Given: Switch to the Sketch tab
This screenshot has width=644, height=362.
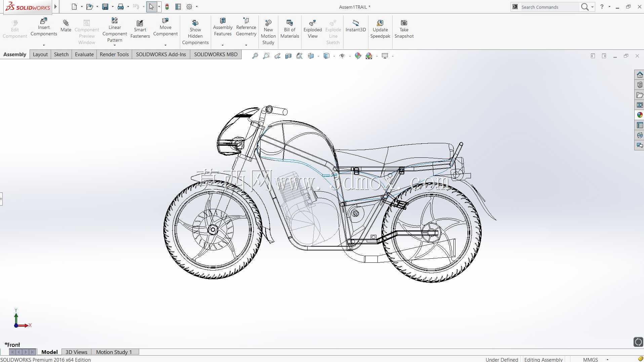Looking at the screenshot, I should click(61, 55).
